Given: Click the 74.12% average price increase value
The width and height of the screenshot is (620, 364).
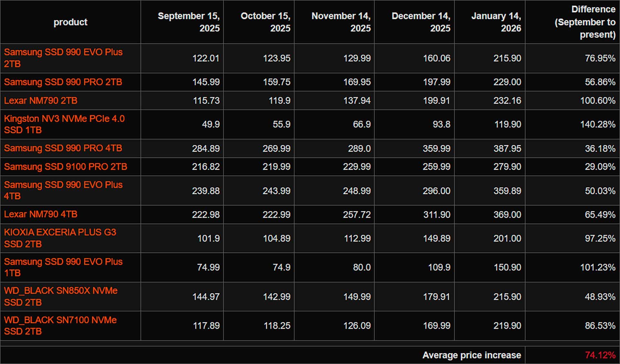Looking at the screenshot, I should [x=600, y=355].
